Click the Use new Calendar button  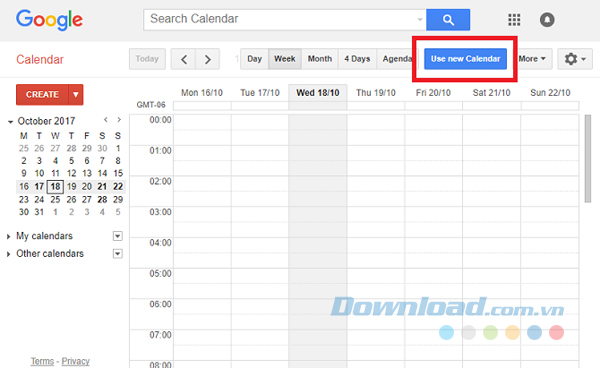pos(465,59)
